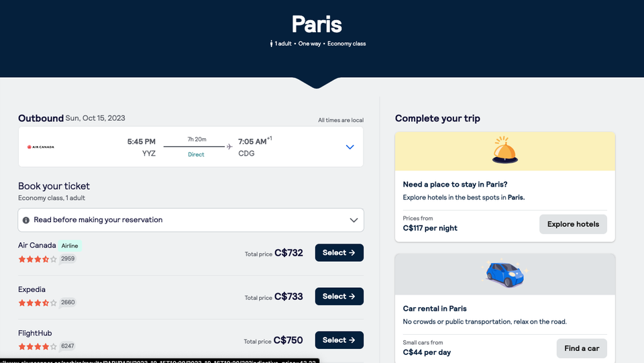Click the Airline badge beside Air Canada
Image resolution: width=644 pixels, height=363 pixels.
click(x=70, y=246)
